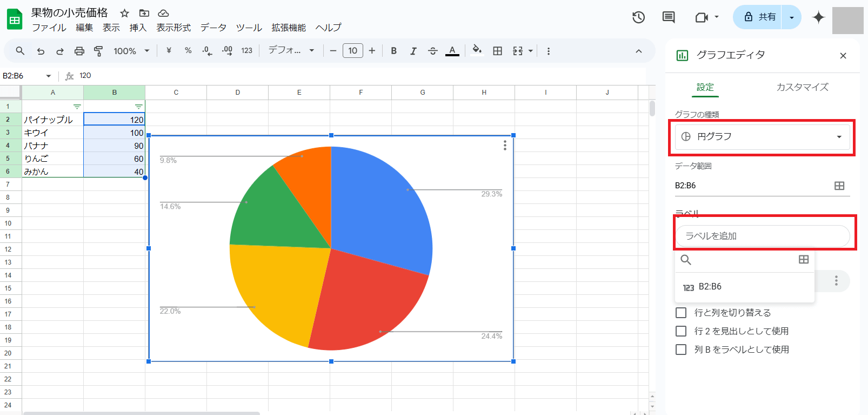Decrease font size with minus

[x=333, y=51]
